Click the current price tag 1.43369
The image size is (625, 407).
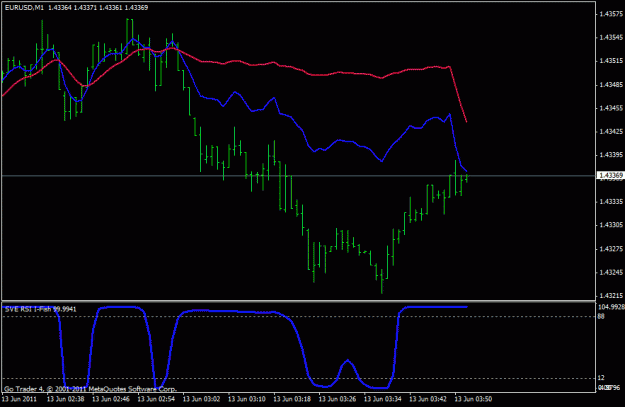click(x=611, y=175)
